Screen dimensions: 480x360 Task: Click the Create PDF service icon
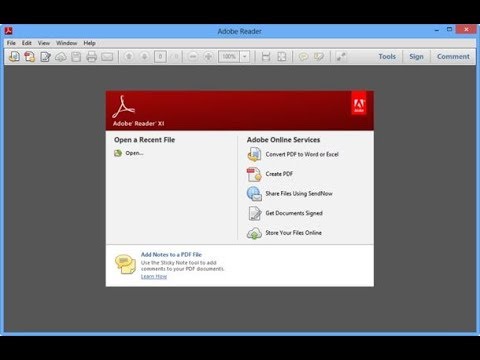[254, 174]
